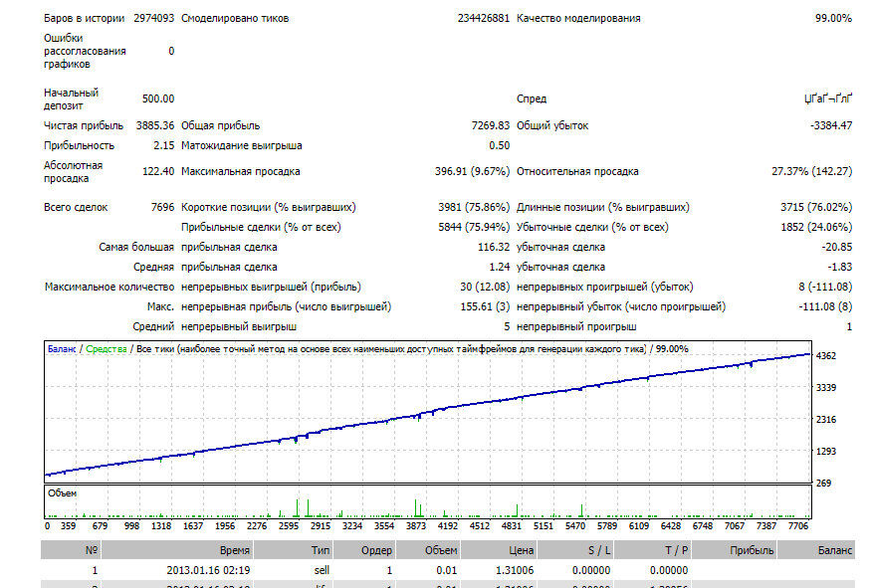Screen dimensions: 870x588
Task: Select largest profit trade value 116.32
Action: coord(494,248)
